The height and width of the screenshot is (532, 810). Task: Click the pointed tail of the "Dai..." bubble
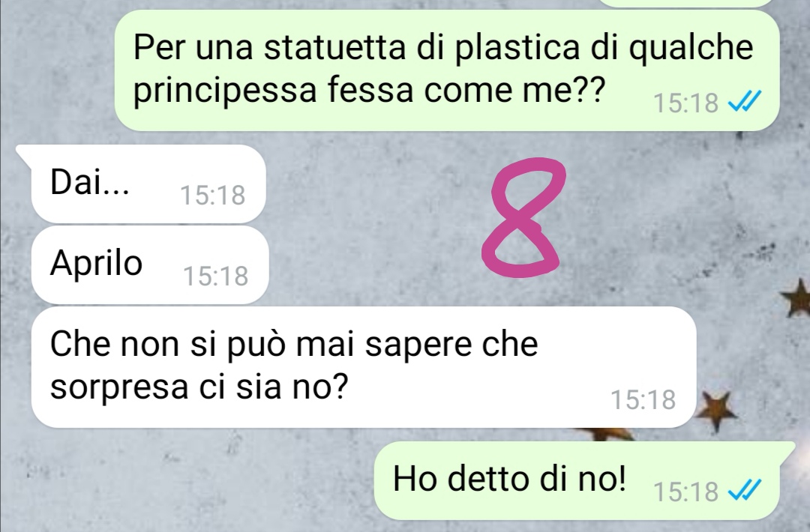click(x=25, y=154)
